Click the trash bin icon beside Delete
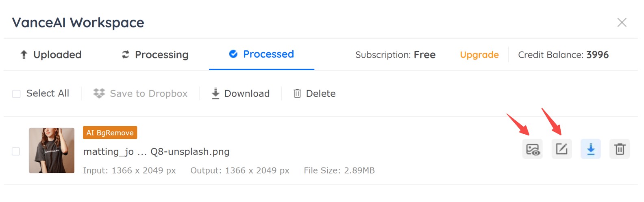This screenshot has height=202, width=644. tap(297, 93)
